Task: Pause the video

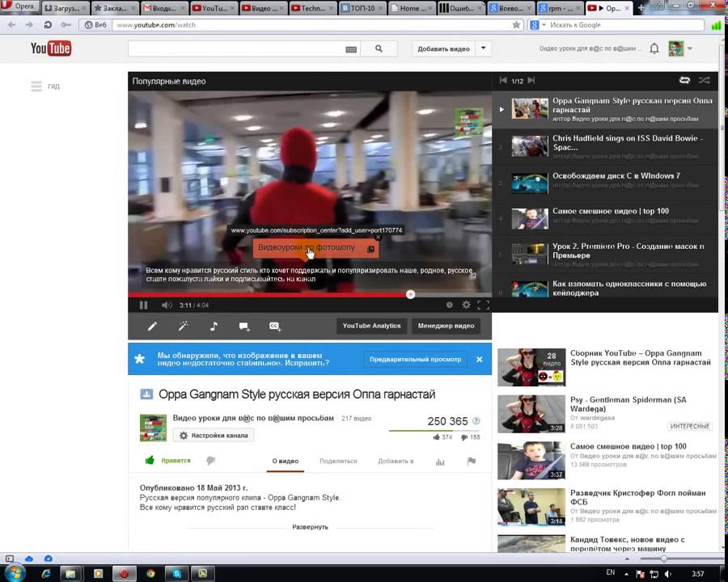Action: [143, 305]
